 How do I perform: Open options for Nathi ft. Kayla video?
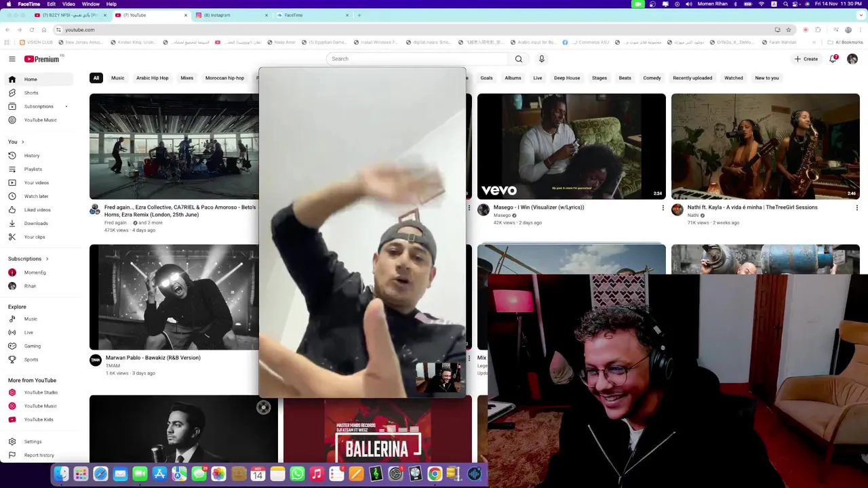click(x=857, y=208)
